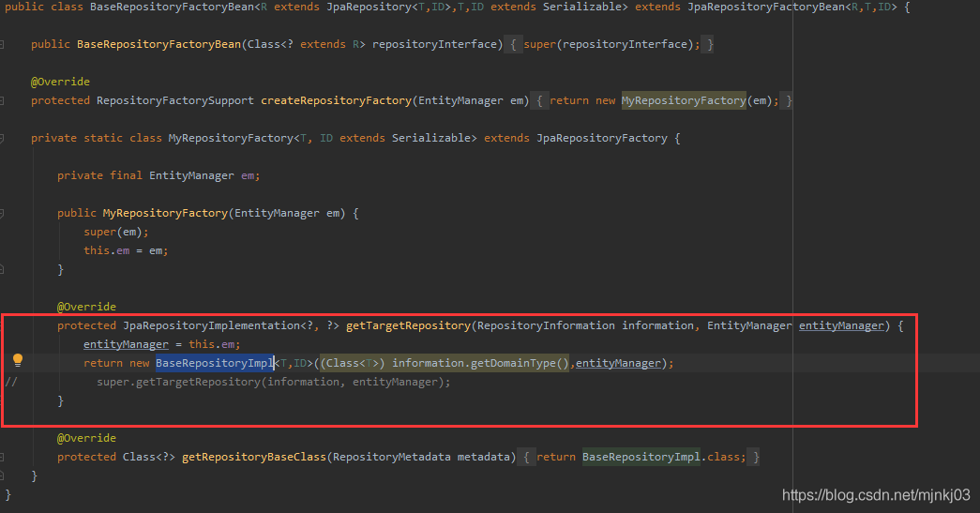Screen dimensions: 980x513
Task: Click 'this.em = em;' assignment in constructor
Action: (x=126, y=250)
